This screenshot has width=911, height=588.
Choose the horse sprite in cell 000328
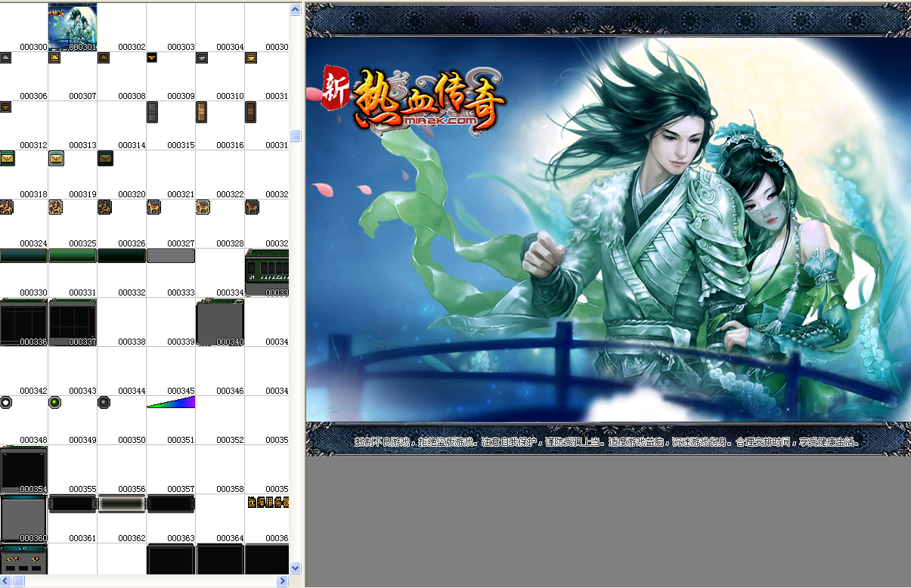203,206
